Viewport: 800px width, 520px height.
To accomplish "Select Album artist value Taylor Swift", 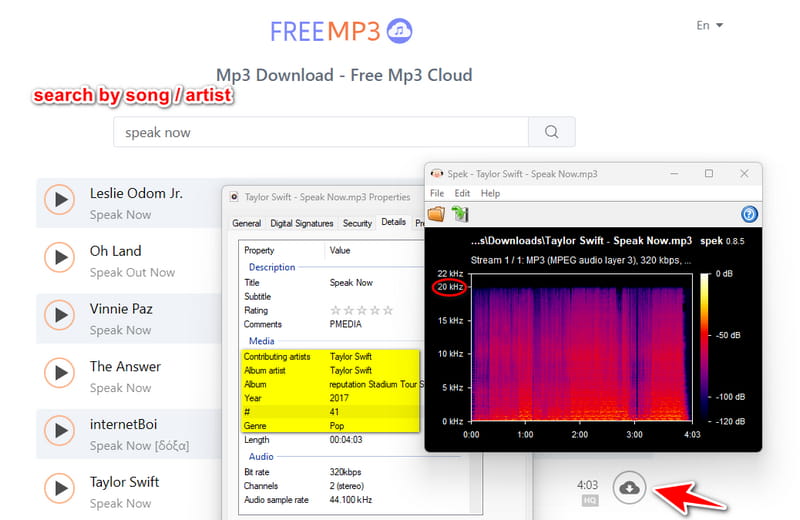I will 351,370.
